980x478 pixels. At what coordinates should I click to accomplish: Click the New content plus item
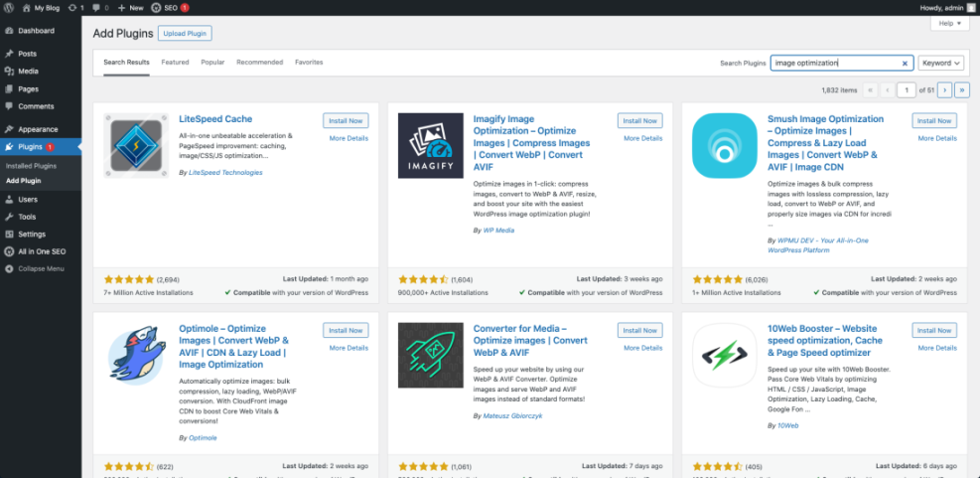click(130, 8)
